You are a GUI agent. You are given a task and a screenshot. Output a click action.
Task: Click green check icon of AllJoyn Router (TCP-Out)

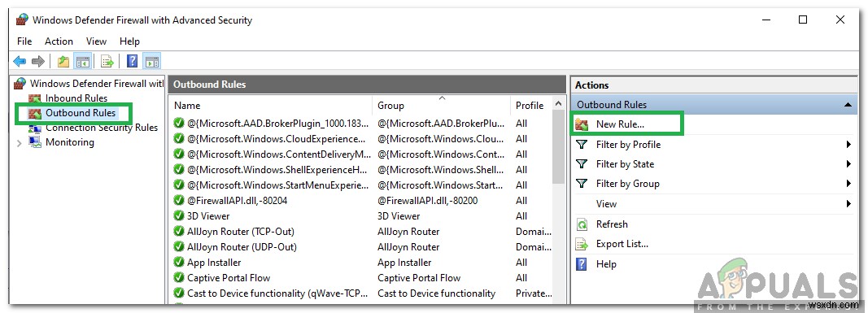(179, 231)
